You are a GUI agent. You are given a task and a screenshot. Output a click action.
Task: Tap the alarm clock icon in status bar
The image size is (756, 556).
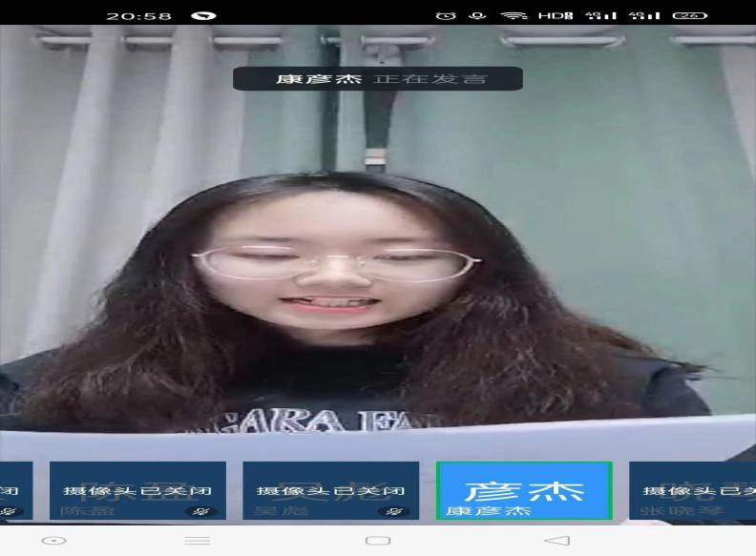(x=445, y=15)
